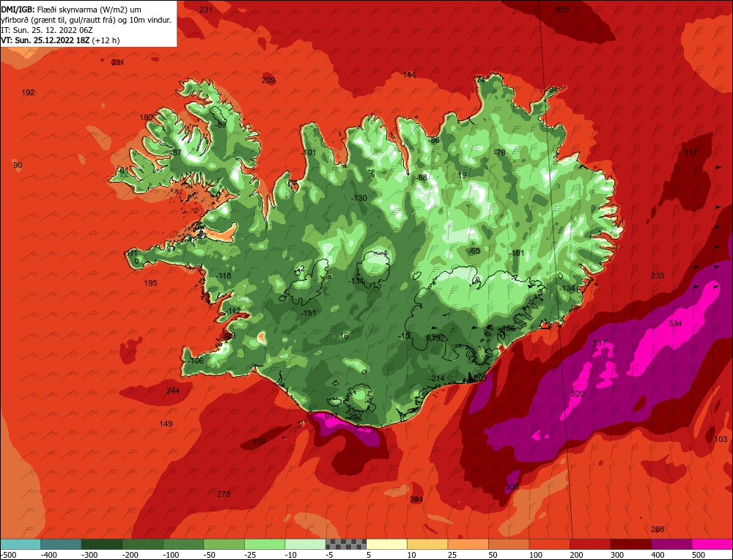Viewport: 733px width, 560px height.
Task: Click the red swatch between 200 and 300
Action: pos(590,544)
